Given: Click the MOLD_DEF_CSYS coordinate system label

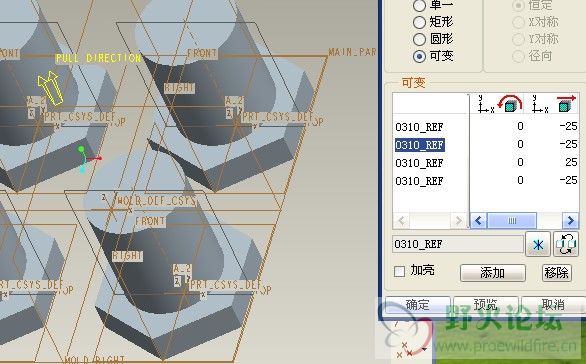Looking at the screenshot, I should (x=156, y=201).
